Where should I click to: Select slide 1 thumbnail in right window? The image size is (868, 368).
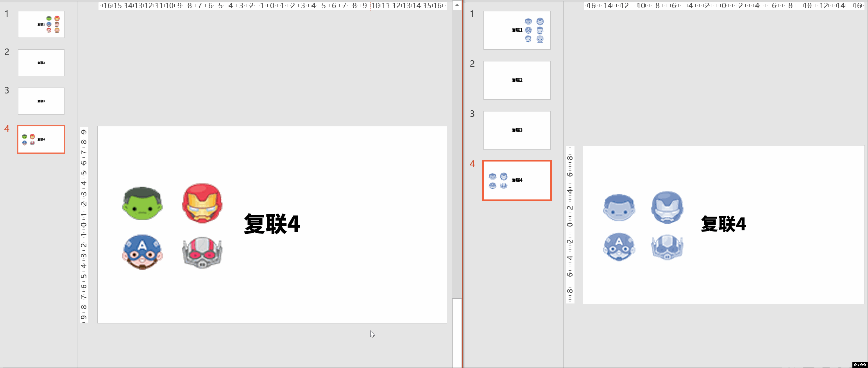tap(517, 30)
